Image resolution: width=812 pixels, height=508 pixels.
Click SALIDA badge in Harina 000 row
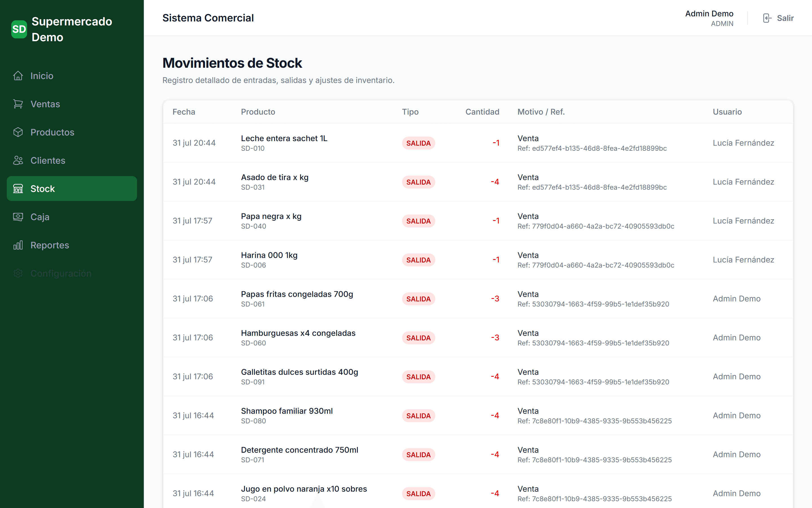tap(418, 260)
